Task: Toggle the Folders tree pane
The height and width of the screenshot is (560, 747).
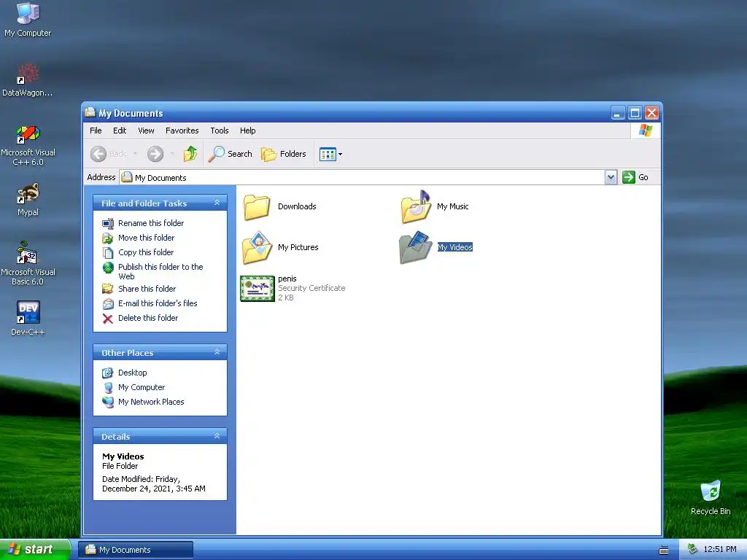Action: (x=284, y=154)
